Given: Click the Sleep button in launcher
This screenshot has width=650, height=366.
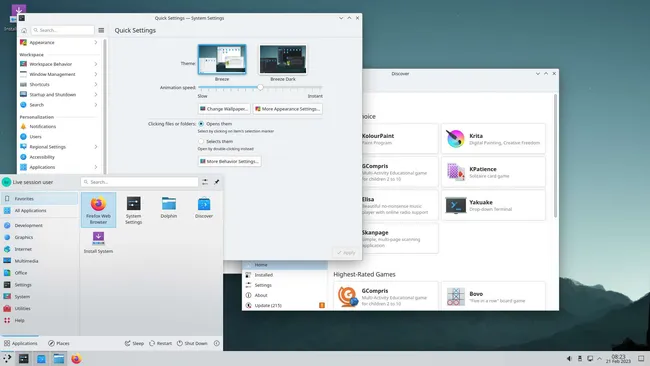Looking at the screenshot, I should coord(134,343).
